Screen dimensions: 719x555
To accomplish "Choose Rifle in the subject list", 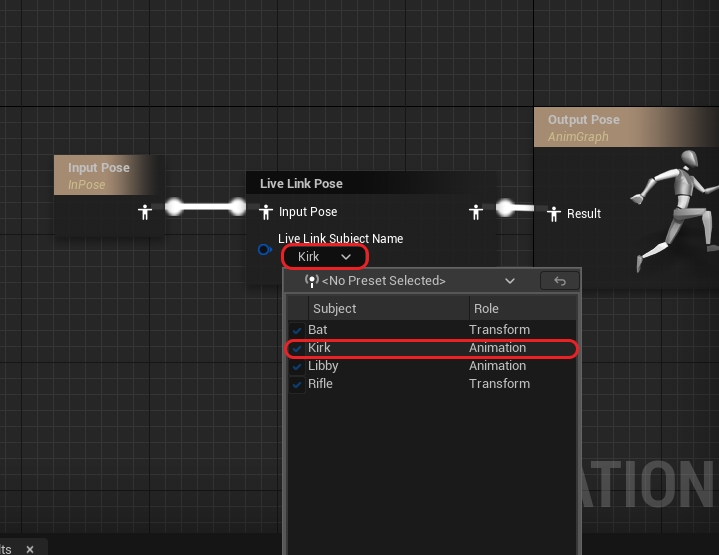I will click(320, 384).
